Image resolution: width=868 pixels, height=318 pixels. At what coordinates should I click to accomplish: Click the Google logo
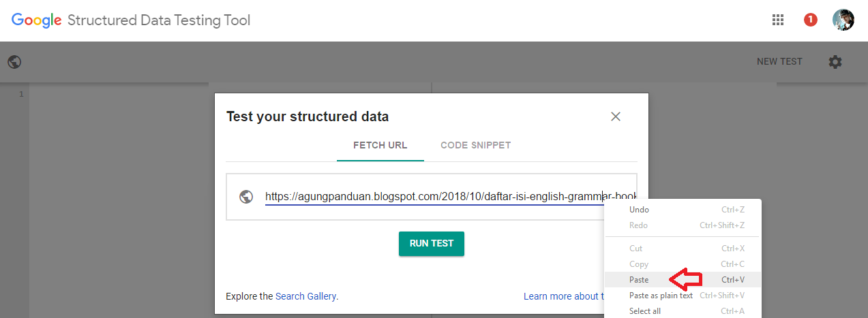click(x=37, y=20)
